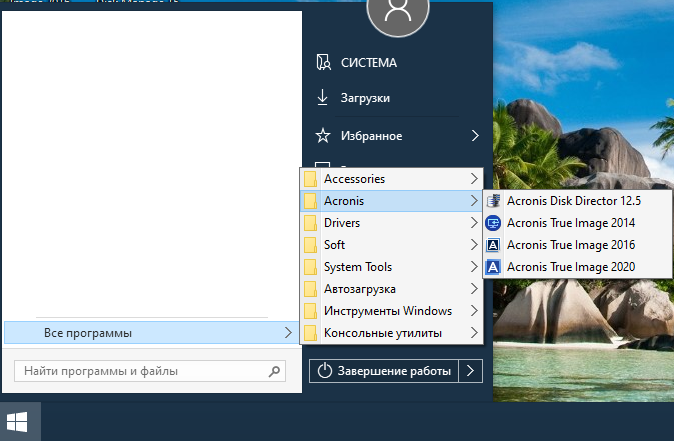Open the Drivers menu entry

[392, 223]
